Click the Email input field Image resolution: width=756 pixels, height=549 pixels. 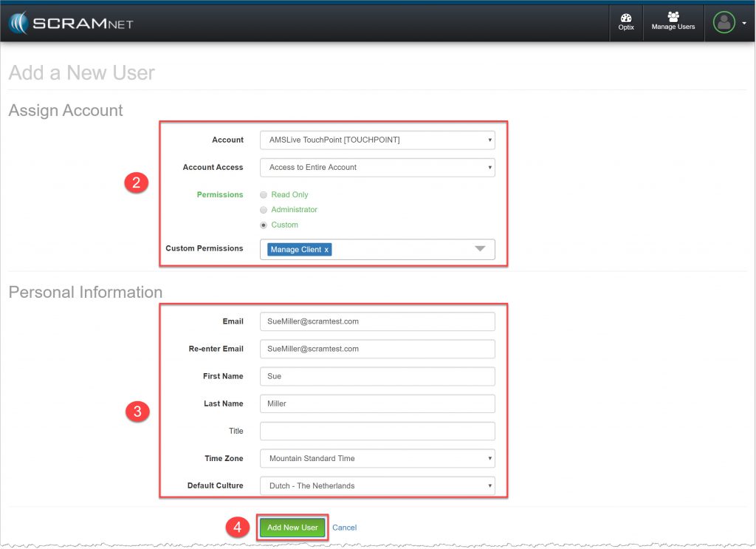click(377, 321)
